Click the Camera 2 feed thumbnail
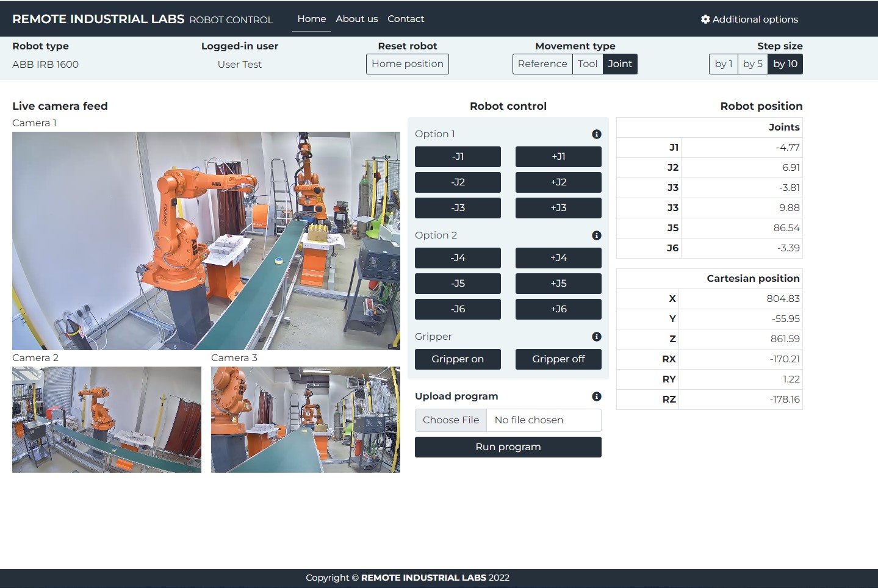878x588 pixels. click(107, 420)
